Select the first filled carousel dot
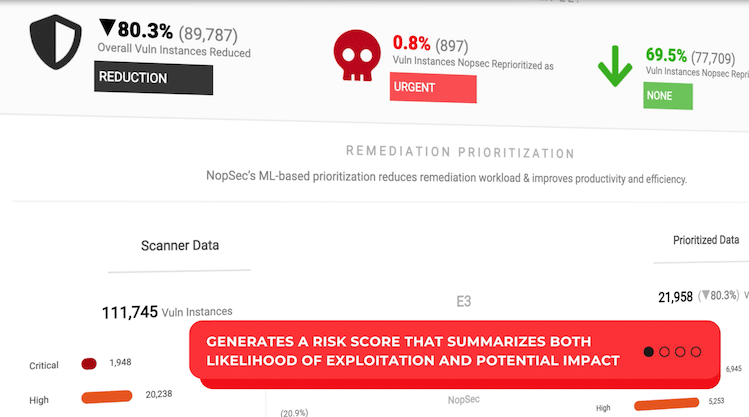The height and width of the screenshot is (417, 749). pyautogui.click(x=648, y=352)
